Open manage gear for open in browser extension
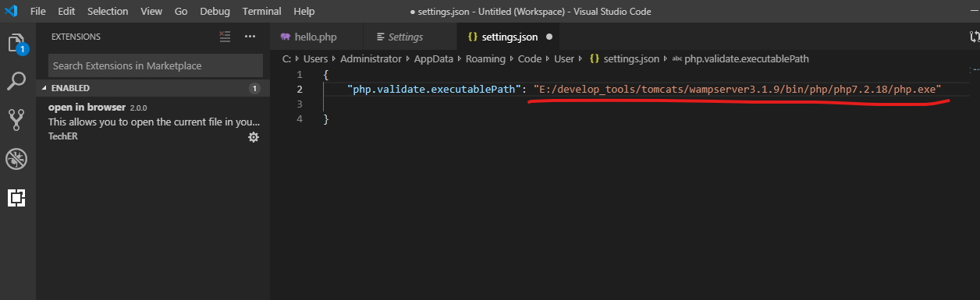 point(253,137)
